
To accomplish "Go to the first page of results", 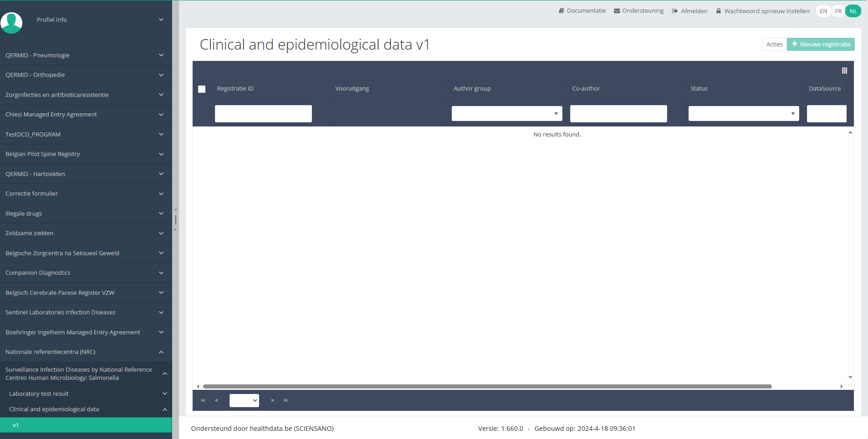I will click(x=203, y=400).
